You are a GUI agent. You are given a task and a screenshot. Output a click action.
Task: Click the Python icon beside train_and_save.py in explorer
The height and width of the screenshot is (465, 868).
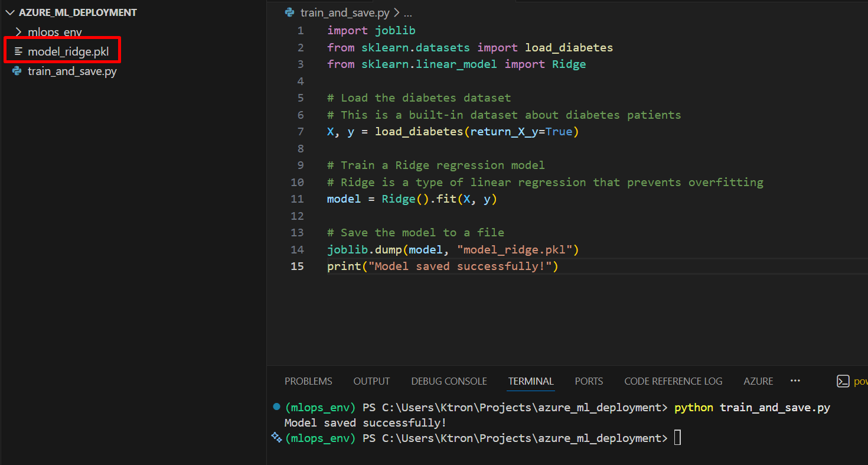tap(17, 71)
